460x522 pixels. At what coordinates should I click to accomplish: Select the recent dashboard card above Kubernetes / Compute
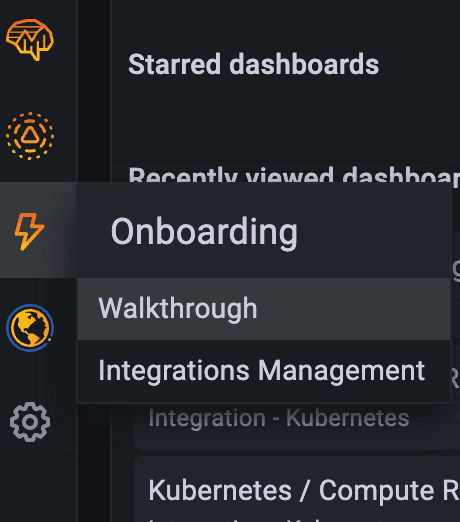click(x=297, y=426)
